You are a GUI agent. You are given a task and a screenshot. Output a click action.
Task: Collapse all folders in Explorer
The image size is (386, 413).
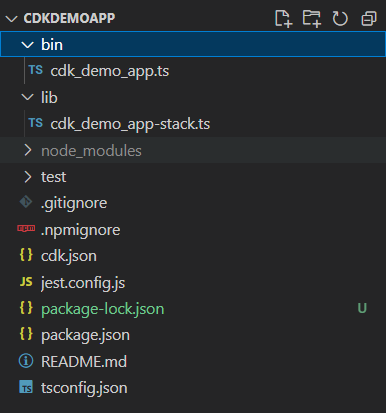click(x=369, y=18)
